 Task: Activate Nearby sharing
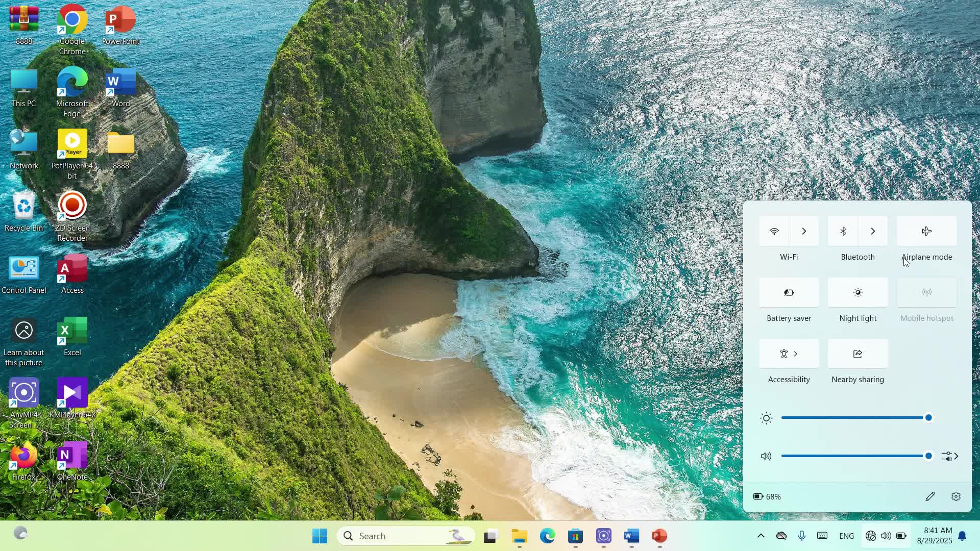857,354
